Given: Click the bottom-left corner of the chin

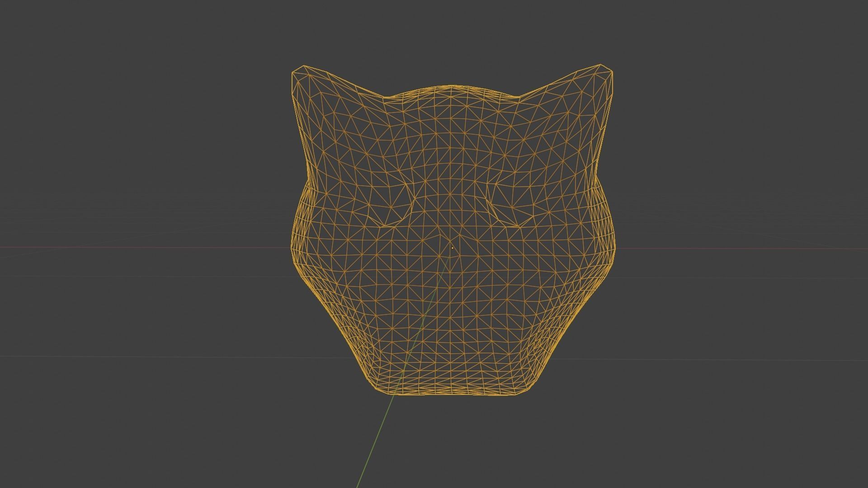Looking at the screenshot, I should point(377,389).
